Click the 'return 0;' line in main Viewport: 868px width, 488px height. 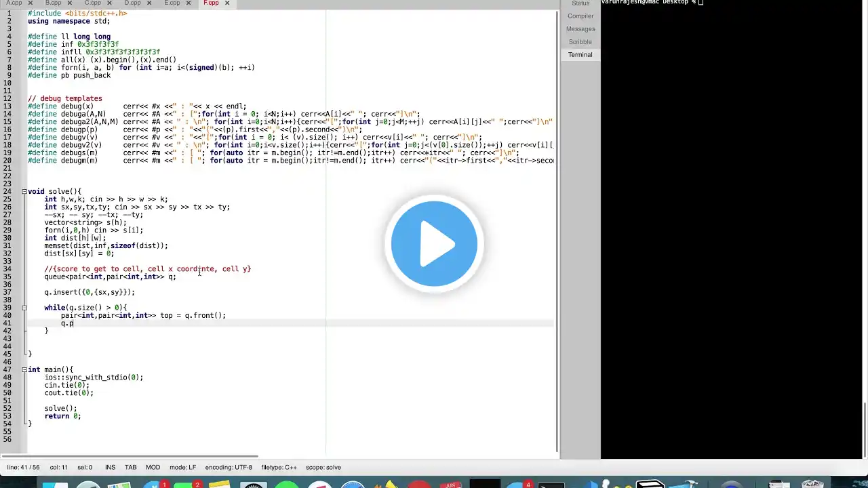point(63,416)
